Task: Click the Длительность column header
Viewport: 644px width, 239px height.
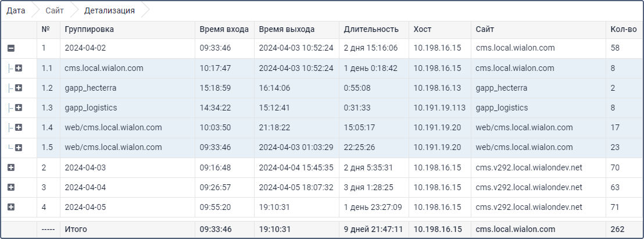Action: (x=371, y=29)
